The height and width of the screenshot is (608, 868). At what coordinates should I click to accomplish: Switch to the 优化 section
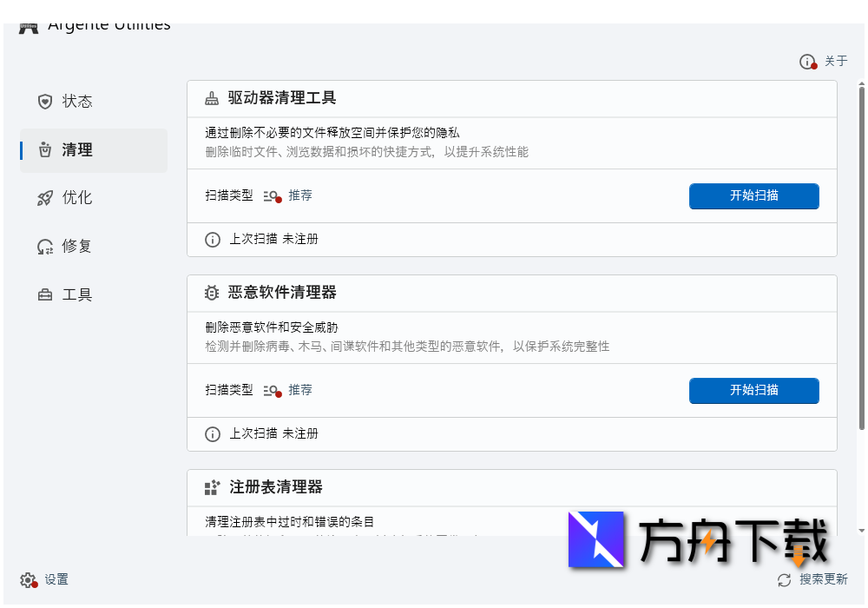76,197
